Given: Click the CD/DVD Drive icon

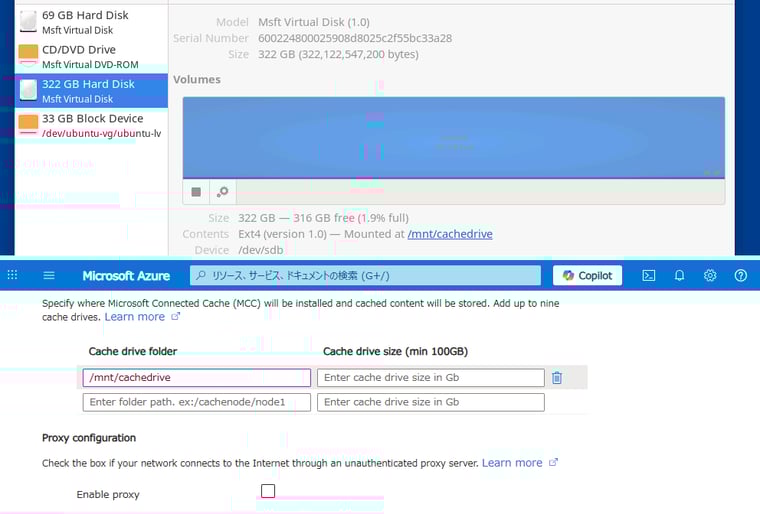Looking at the screenshot, I should click(x=28, y=55).
